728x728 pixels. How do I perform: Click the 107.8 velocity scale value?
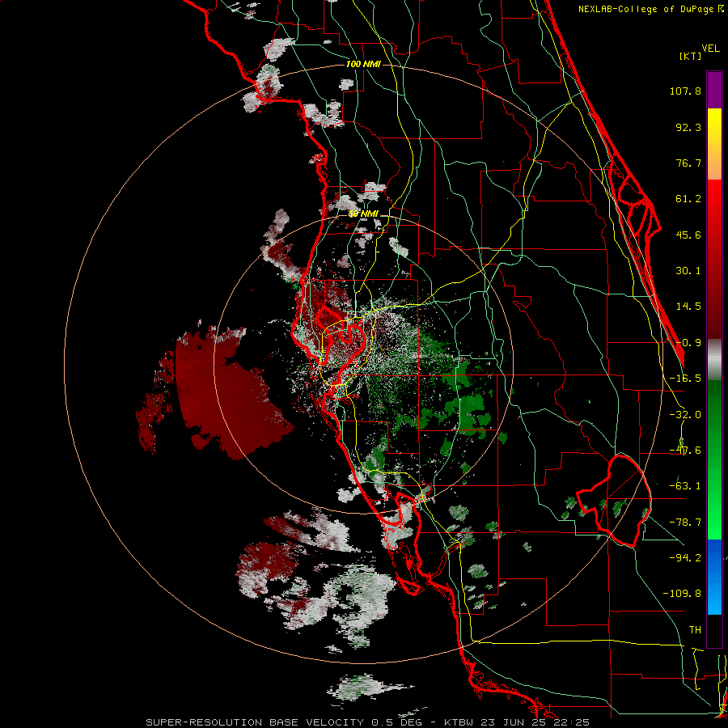pyautogui.click(x=685, y=91)
